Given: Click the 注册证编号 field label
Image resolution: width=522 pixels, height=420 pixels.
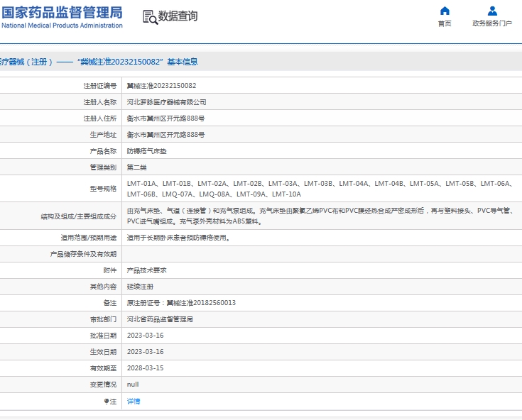Looking at the screenshot, I should tap(100, 86).
